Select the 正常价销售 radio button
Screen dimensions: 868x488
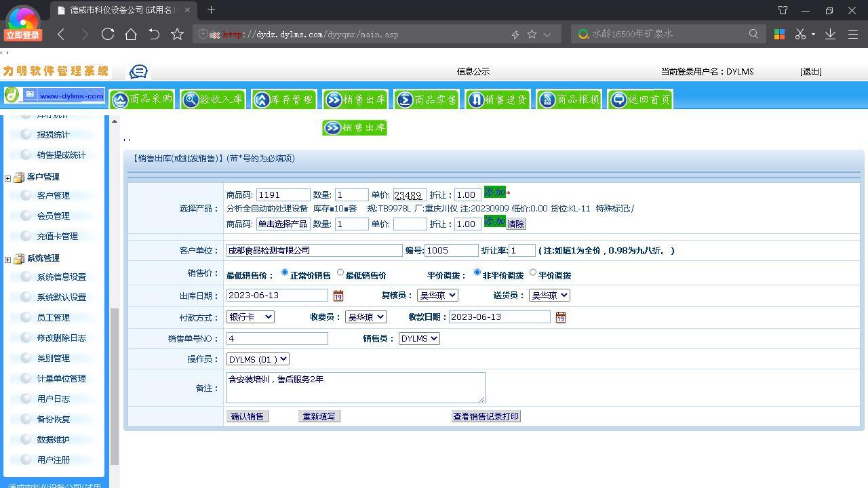pos(284,272)
